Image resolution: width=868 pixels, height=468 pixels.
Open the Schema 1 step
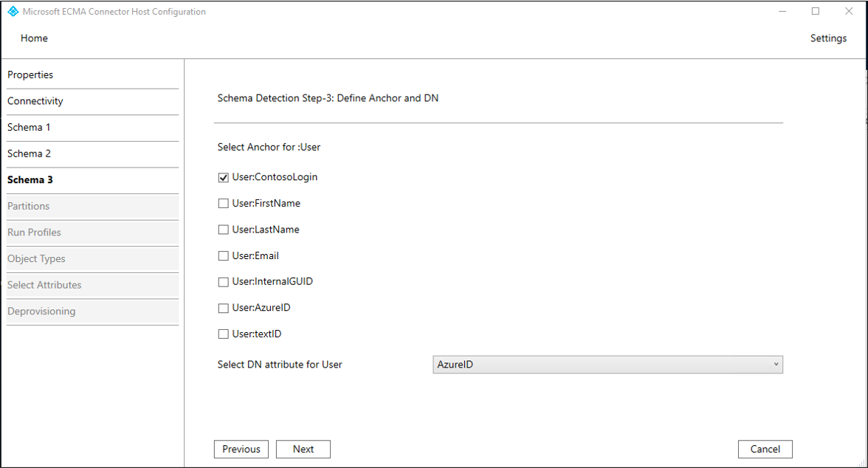click(x=29, y=128)
